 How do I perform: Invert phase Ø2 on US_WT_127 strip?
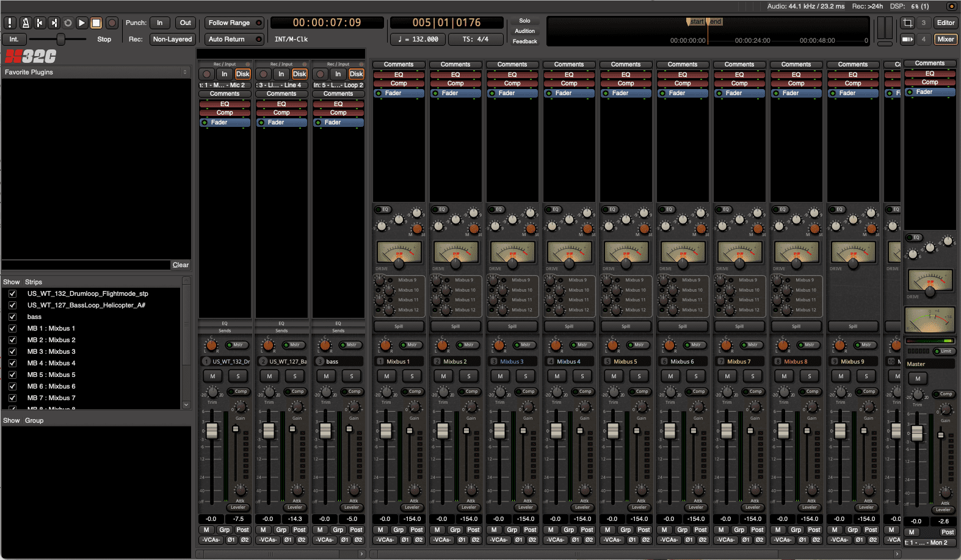pyautogui.click(x=302, y=540)
